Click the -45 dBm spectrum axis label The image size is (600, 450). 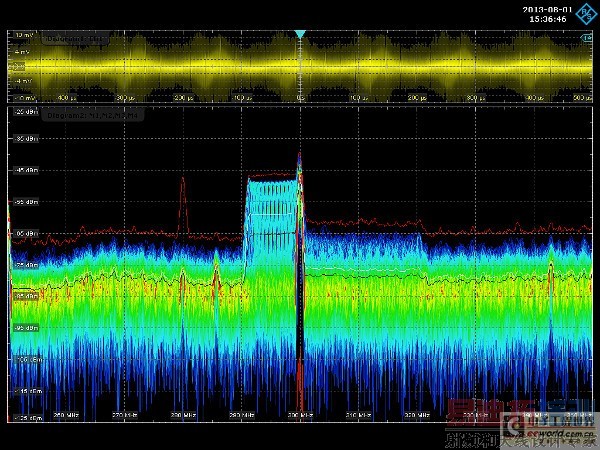(x=26, y=170)
